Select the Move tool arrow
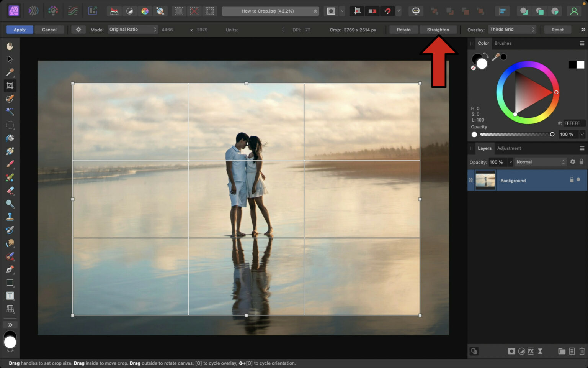Screen dimensions: 588x368 (x=10, y=59)
